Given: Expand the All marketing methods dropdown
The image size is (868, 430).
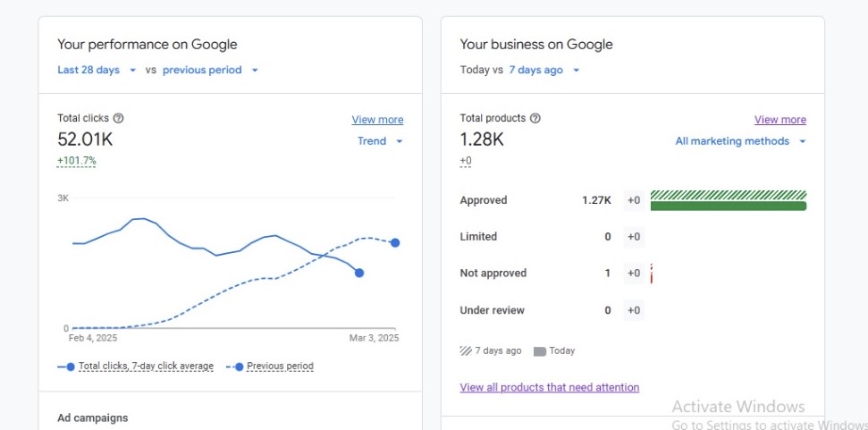Looking at the screenshot, I should 740,141.
